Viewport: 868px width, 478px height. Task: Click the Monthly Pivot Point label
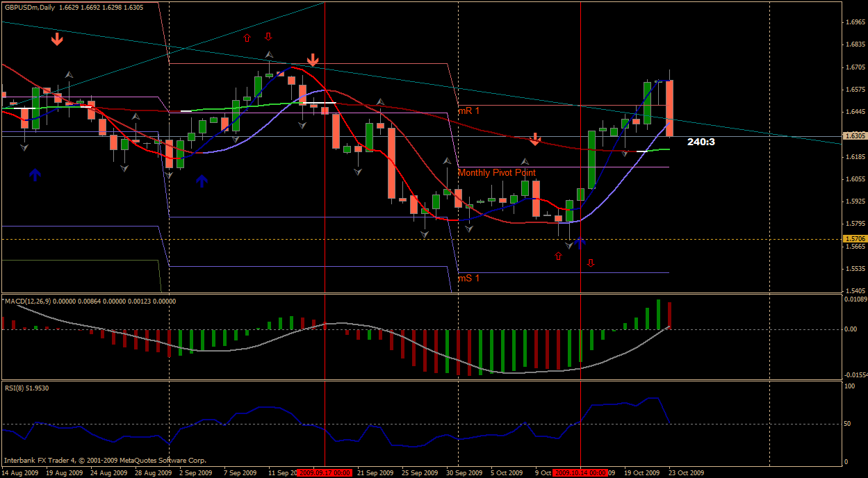(x=496, y=172)
